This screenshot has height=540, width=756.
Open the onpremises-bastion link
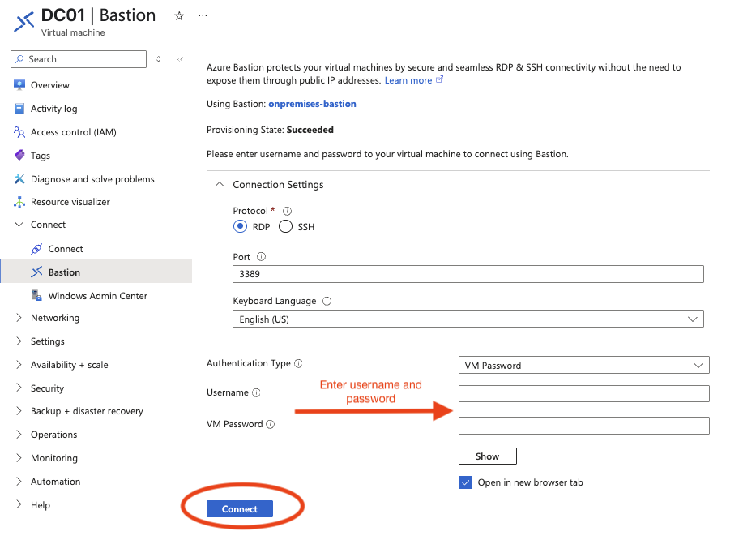point(313,104)
